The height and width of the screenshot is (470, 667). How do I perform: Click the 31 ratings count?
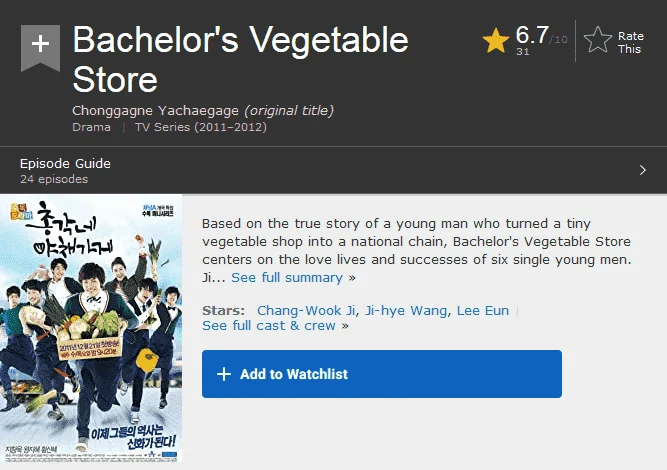(x=522, y=52)
